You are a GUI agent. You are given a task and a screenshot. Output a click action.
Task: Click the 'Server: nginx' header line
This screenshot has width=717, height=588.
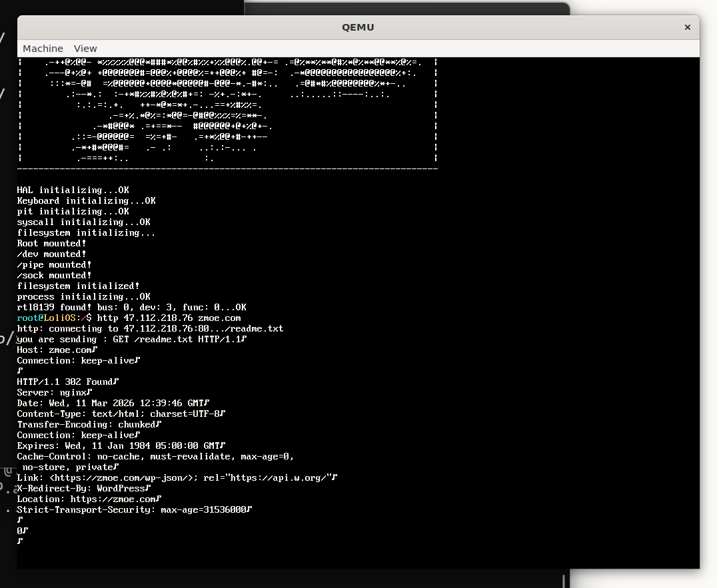54,393
